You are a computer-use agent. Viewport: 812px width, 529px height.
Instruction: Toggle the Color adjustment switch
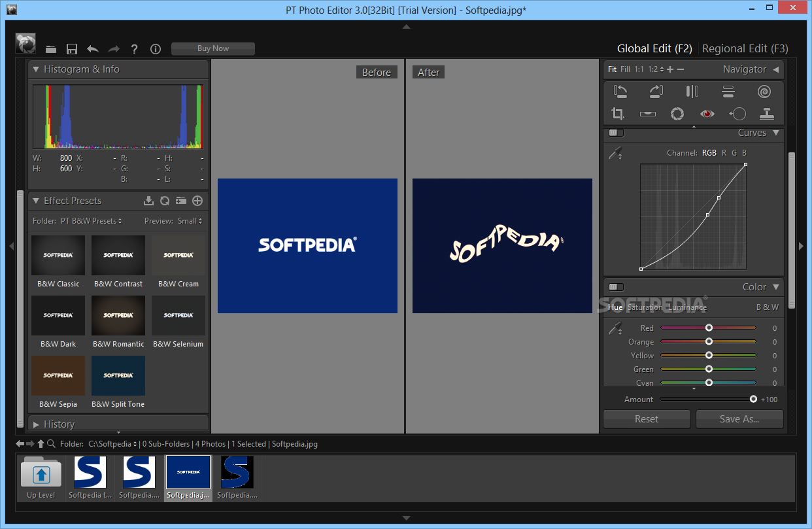click(616, 287)
